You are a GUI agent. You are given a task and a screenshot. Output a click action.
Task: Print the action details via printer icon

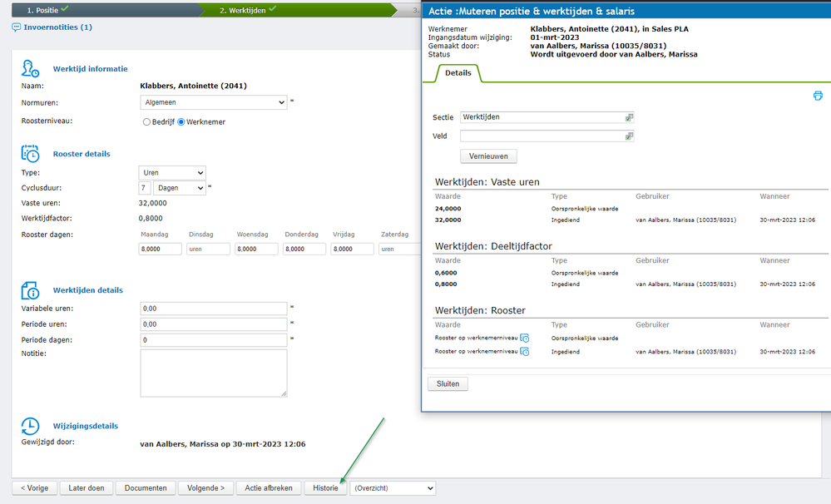coord(818,96)
